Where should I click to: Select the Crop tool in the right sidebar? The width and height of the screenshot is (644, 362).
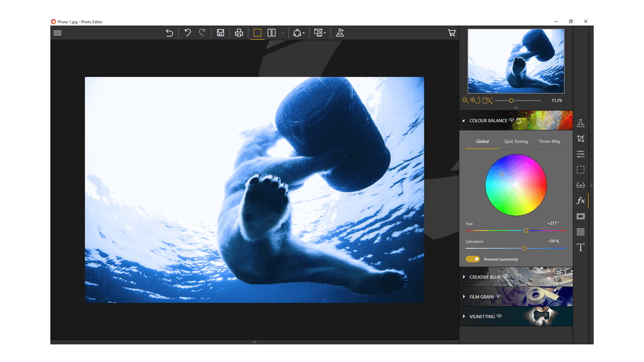tap(581, 139)
